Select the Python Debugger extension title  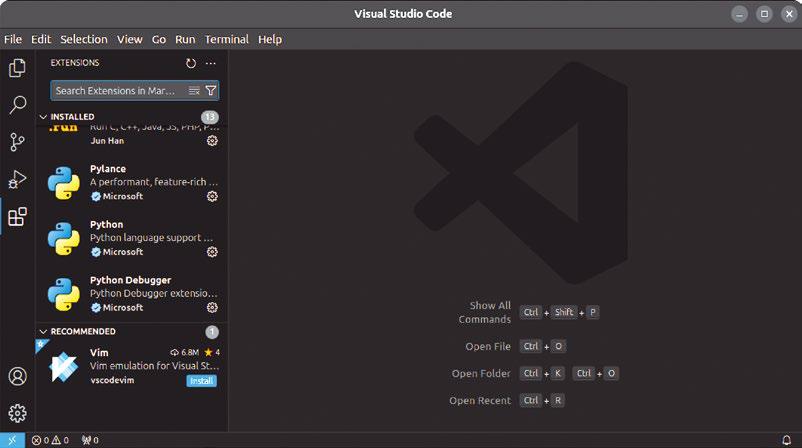click(130, 280)
